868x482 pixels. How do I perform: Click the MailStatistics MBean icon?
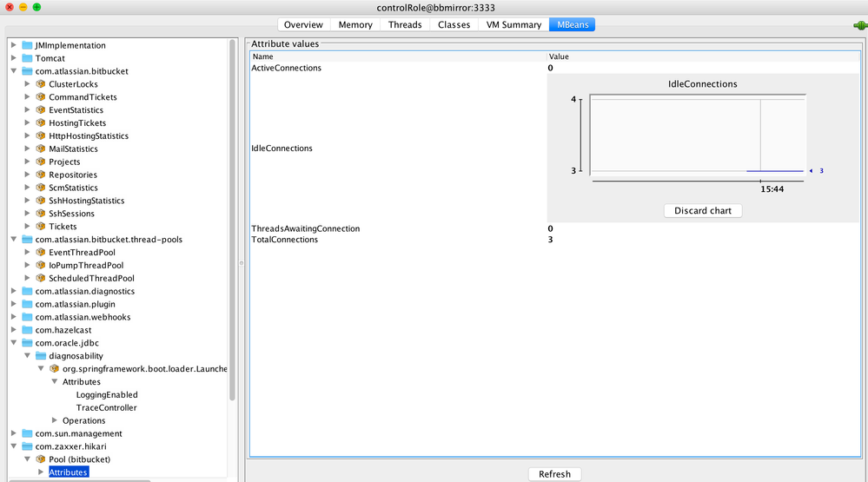click(x=41, y=149)
